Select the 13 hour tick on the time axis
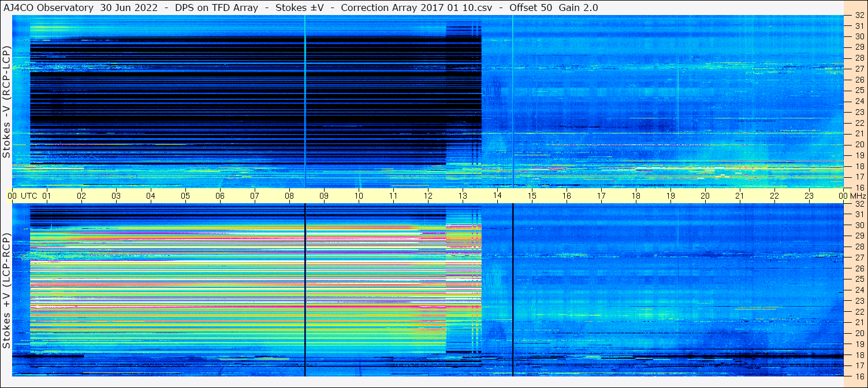Viewport: 868px width, 388px height. click(463, 196)
